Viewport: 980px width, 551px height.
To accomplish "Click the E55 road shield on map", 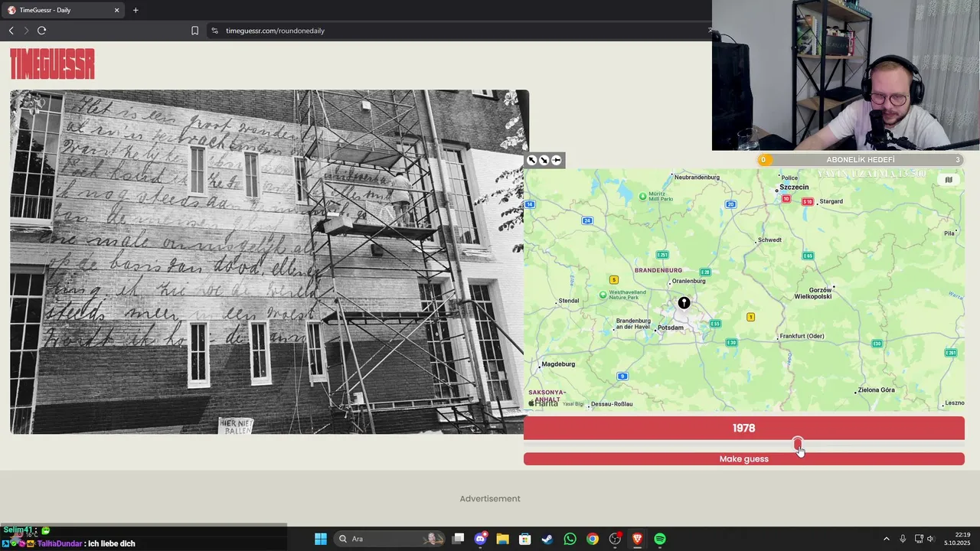I will tap(715, 324).
